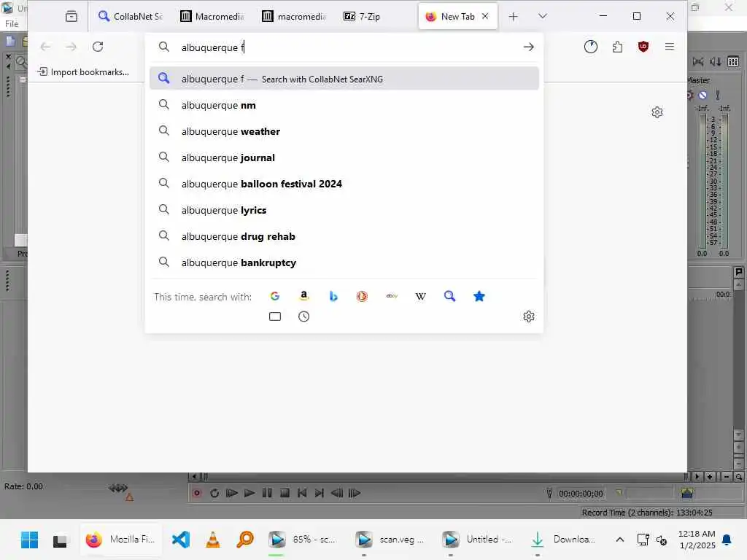747x560 pixels.
Task: Open Firefox View tab list icon
Action: tap(71, 17)
